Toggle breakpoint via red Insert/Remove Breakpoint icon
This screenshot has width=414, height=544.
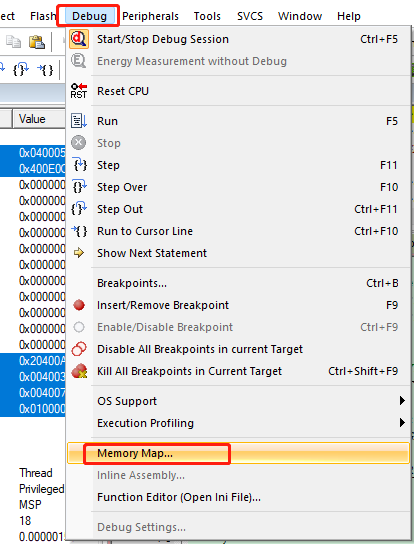point(79,305)
